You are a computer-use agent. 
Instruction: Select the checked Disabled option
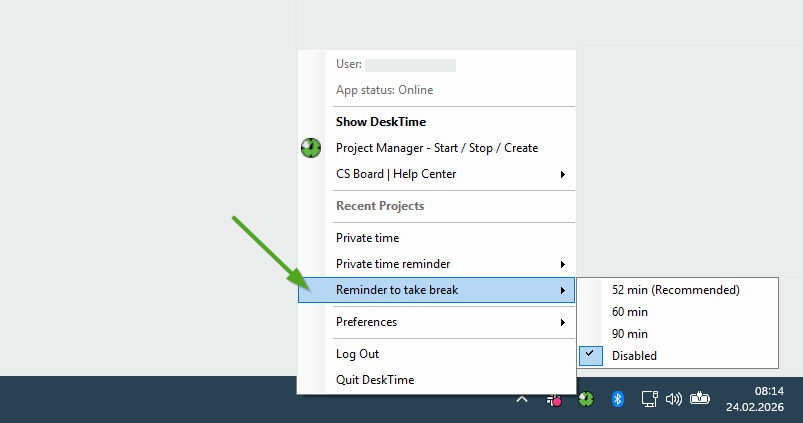tap(634, 356)
